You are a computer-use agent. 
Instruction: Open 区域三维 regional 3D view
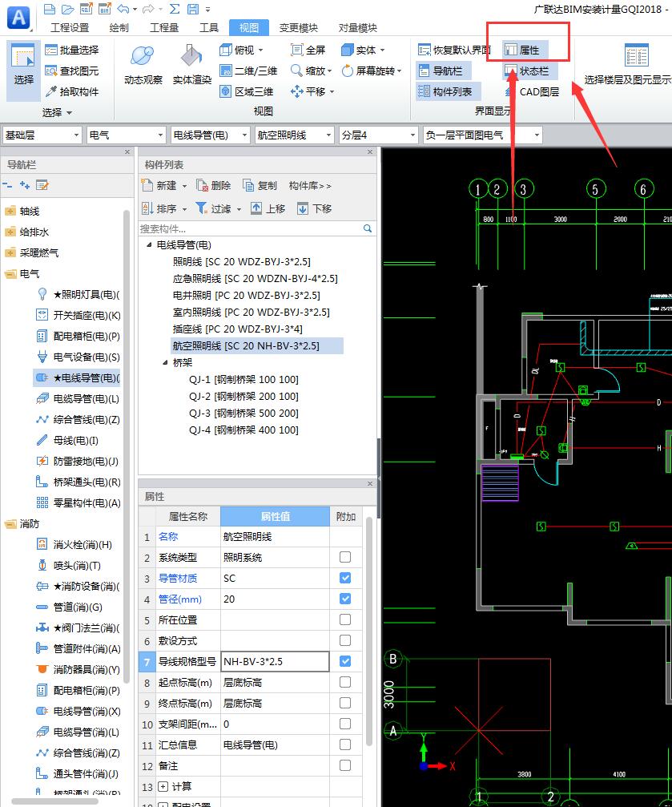(x=247, y=91)
